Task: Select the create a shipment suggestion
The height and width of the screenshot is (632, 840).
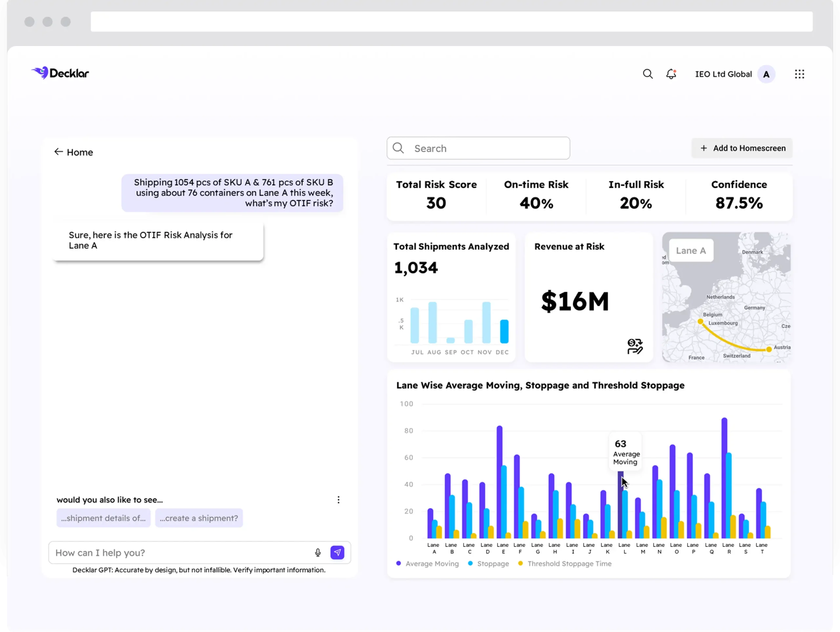Action: tap(199, 518)
